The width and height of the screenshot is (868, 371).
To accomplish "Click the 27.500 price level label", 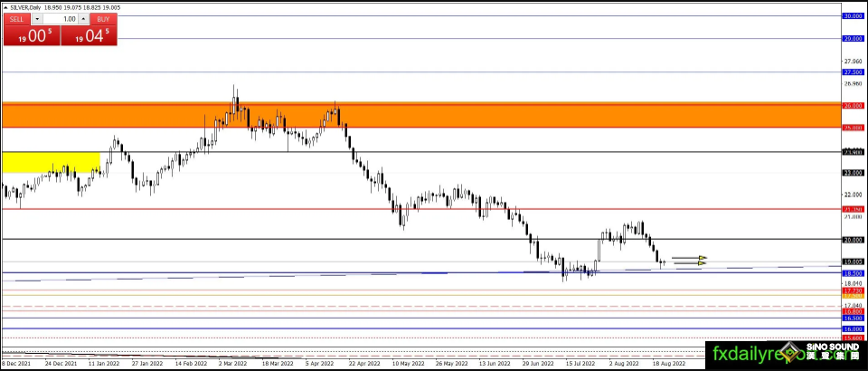I will pos(853,72).
